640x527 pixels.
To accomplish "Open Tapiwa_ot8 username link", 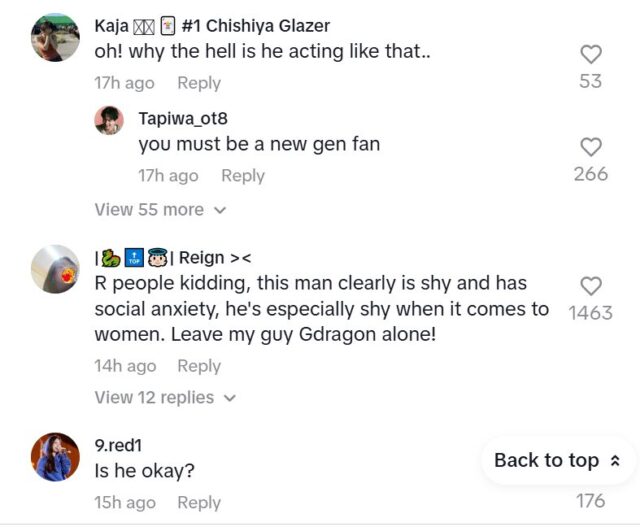I will click(x=183, y=119).
